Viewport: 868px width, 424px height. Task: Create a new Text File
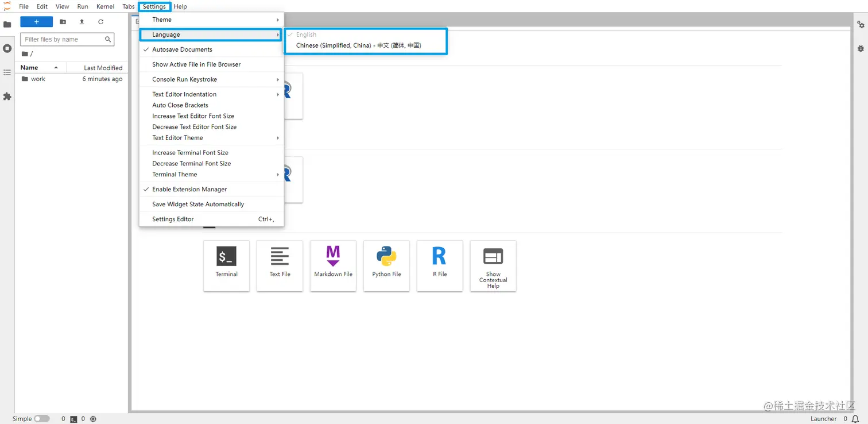280,265
